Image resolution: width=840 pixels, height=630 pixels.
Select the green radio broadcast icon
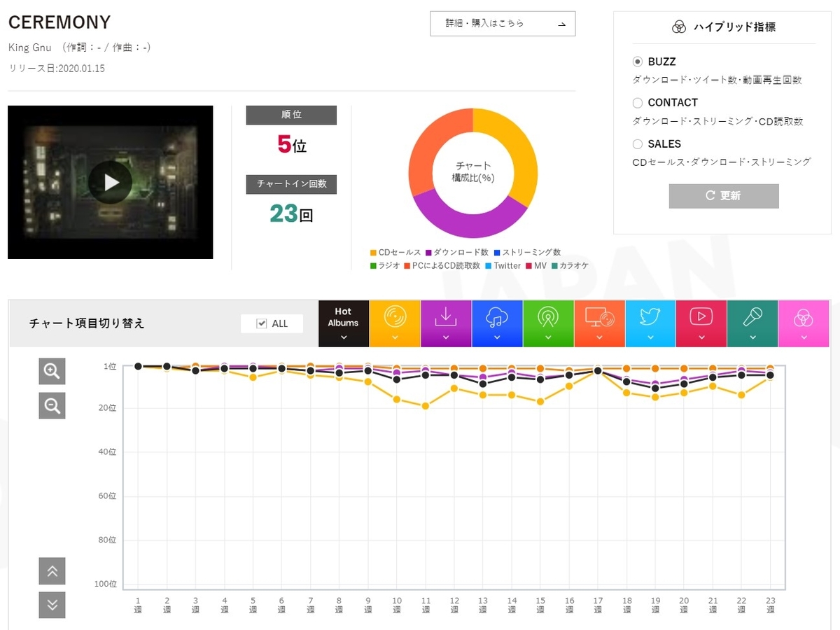click(x=548, y=317)
